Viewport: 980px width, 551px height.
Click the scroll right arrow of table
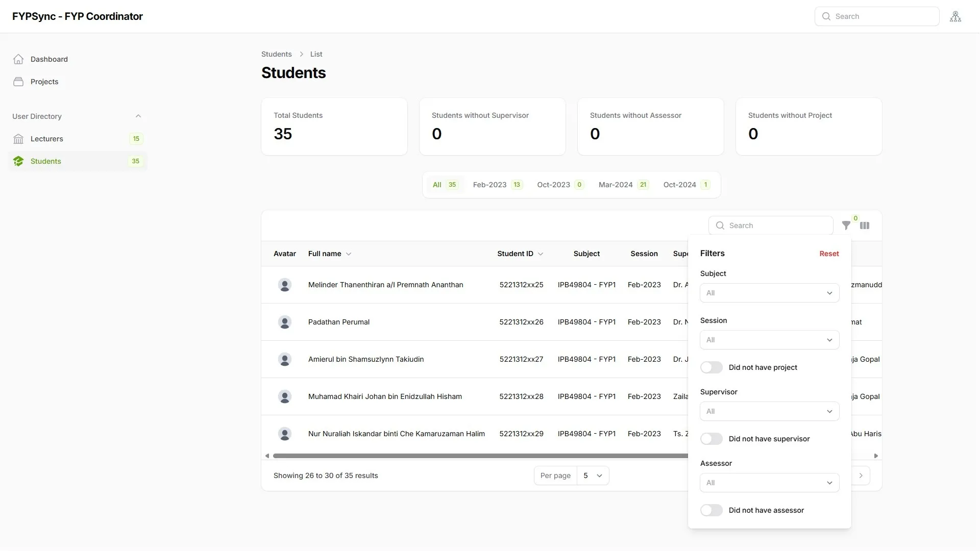pyautogui.click(x=876, y=456)
